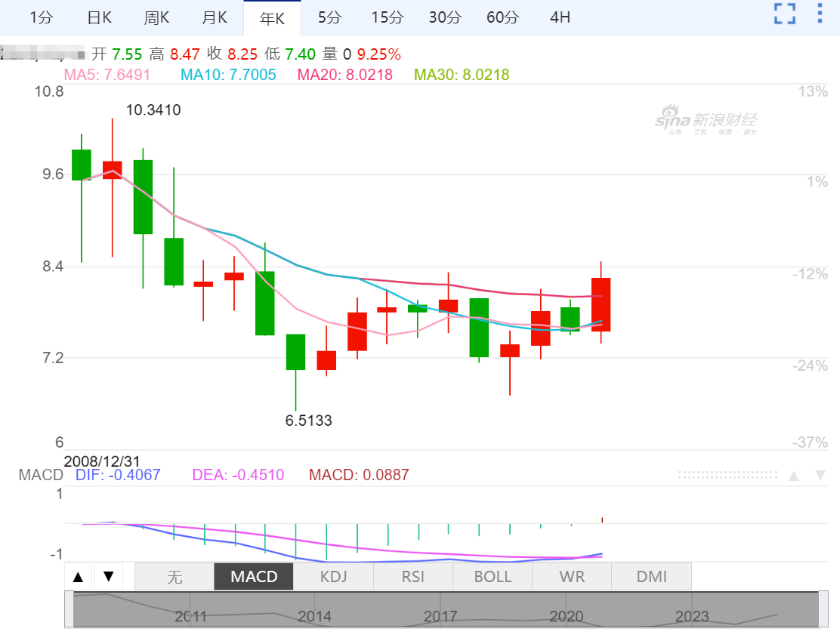This screenshot has height=638, width=840.
Task: Select the KDJ indicator
Action: click(x=333, y=577)
